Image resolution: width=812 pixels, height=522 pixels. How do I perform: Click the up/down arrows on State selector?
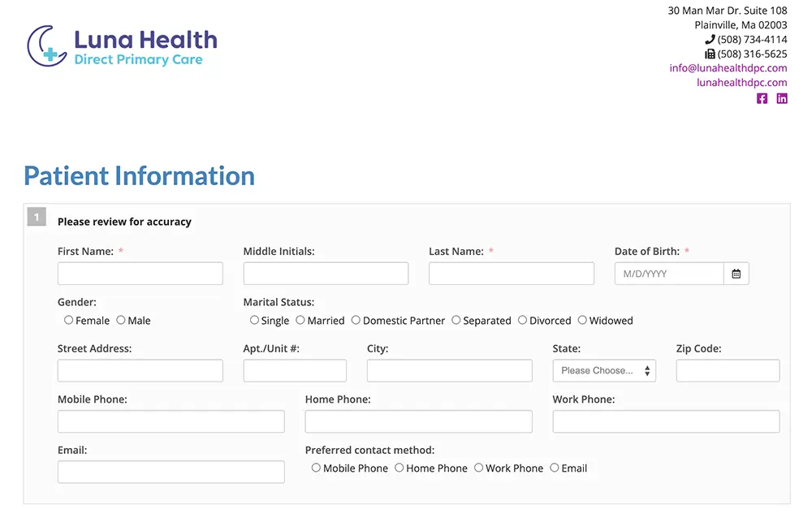[x=646, y=370]
